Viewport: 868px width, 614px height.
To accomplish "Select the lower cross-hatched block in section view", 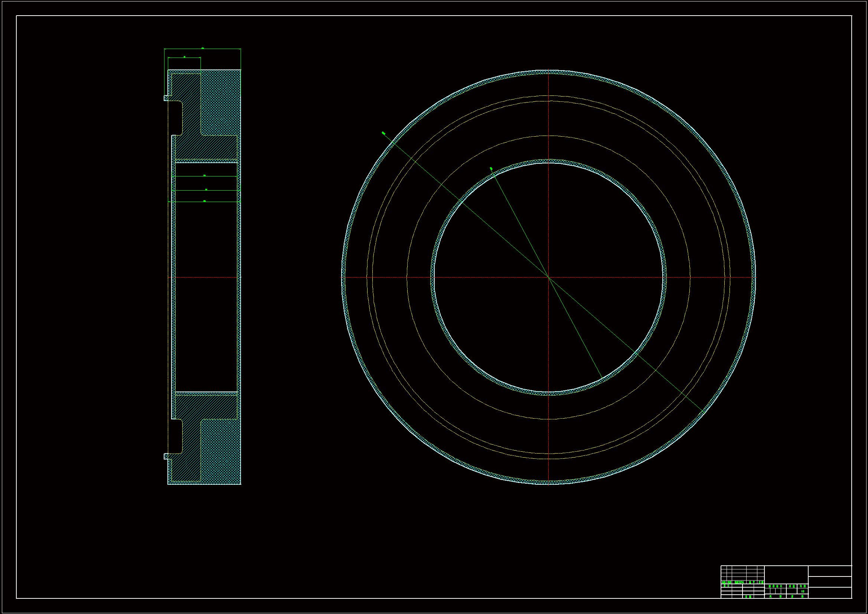I will click(221, 451).
